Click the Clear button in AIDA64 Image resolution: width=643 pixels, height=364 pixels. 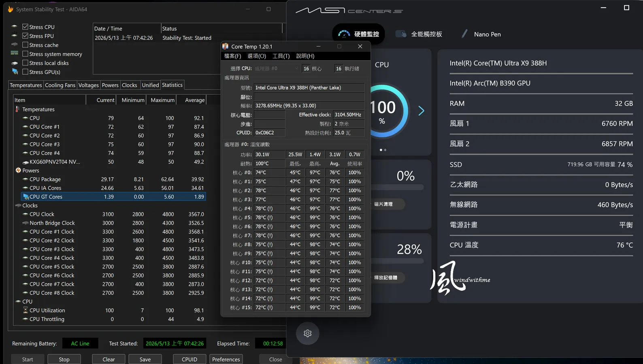(109, 359)
